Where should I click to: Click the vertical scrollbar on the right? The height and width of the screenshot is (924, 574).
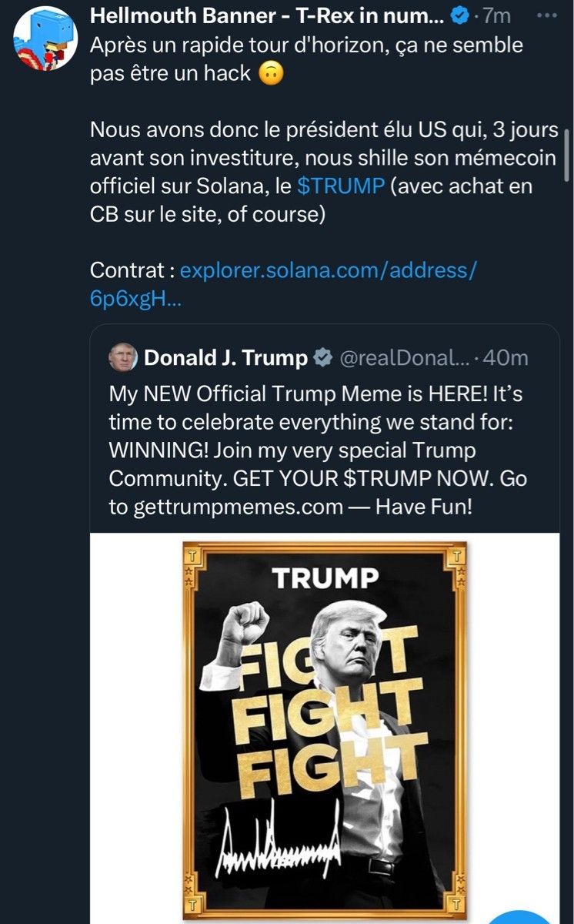[566, 154]
